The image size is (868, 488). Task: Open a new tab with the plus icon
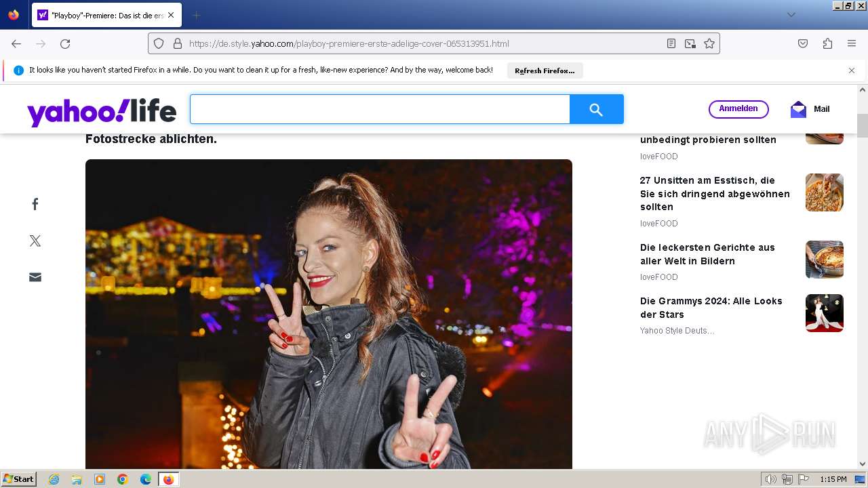coord(196,15)
